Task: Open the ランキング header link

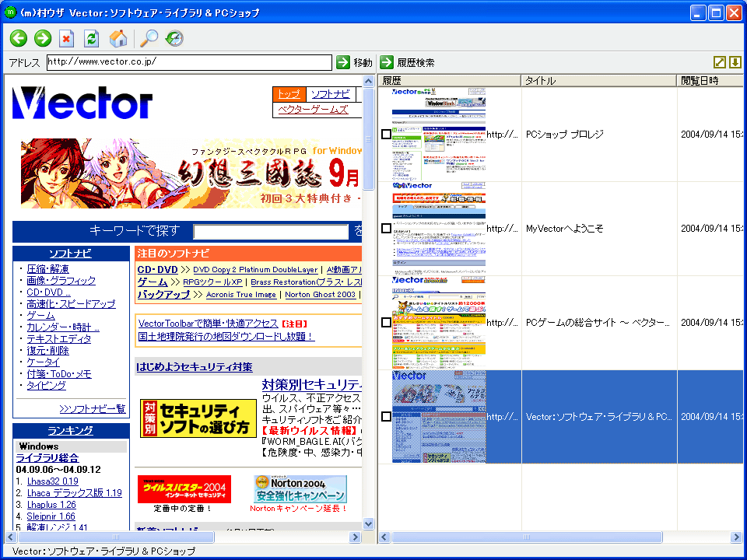Action: click(71, 430)
